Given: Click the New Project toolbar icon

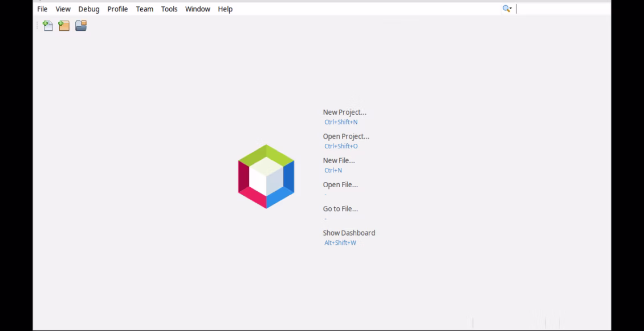Looking at the screenshot, I should 64,25.
